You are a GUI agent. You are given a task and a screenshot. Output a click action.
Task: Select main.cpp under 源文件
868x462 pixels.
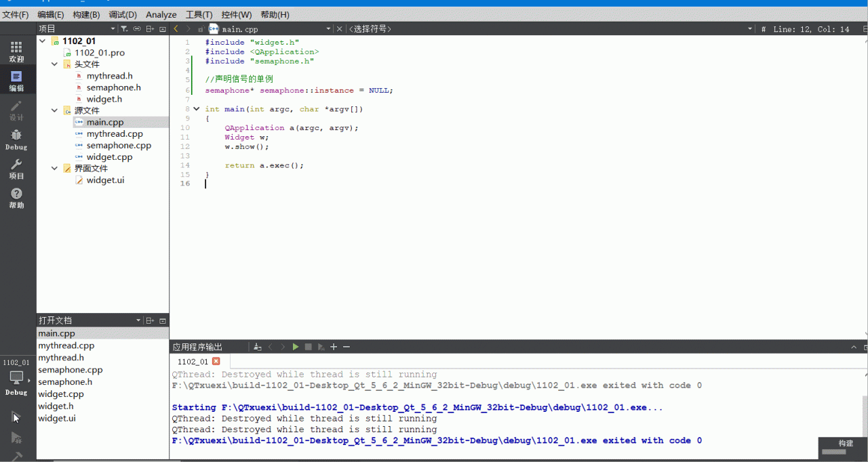[104, 122]
